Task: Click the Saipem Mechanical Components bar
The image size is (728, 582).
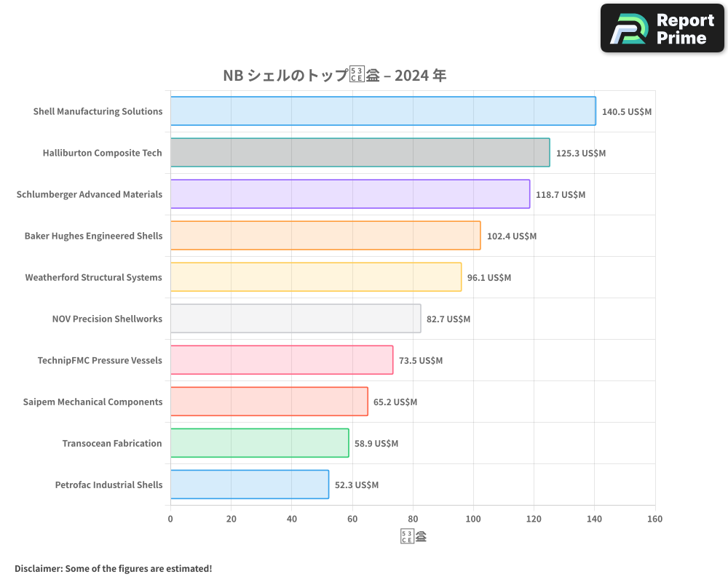Action: pyautogui.click(x=269, y=402)
